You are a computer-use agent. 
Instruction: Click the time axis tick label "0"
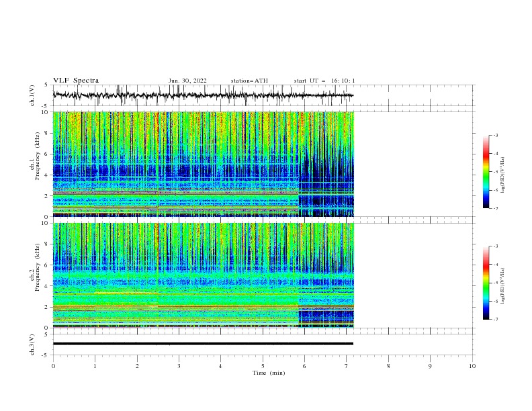tap(53, 366)
